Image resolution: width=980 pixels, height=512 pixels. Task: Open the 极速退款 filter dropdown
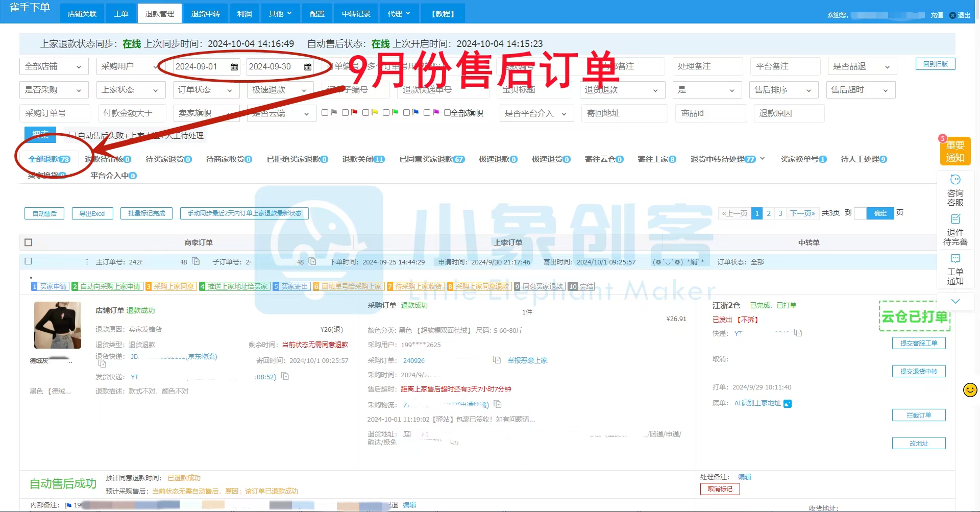(x=280, y=90)
